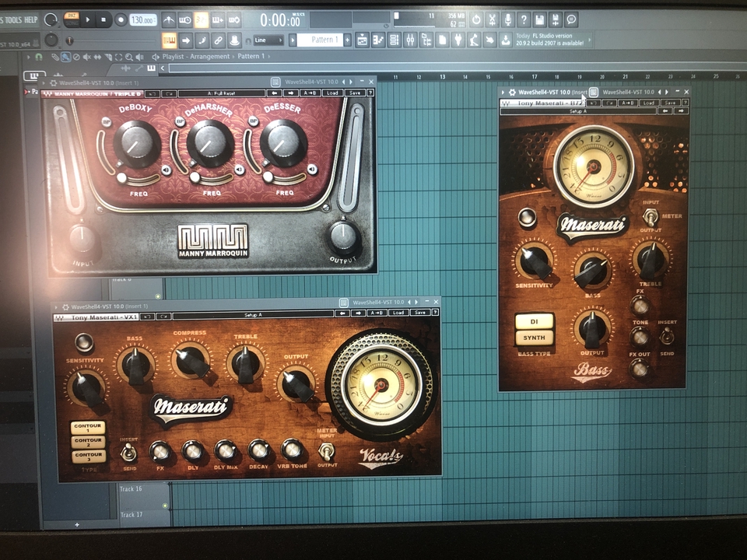
Task: Open the HELP menu
Action: [x=31, y=20]
